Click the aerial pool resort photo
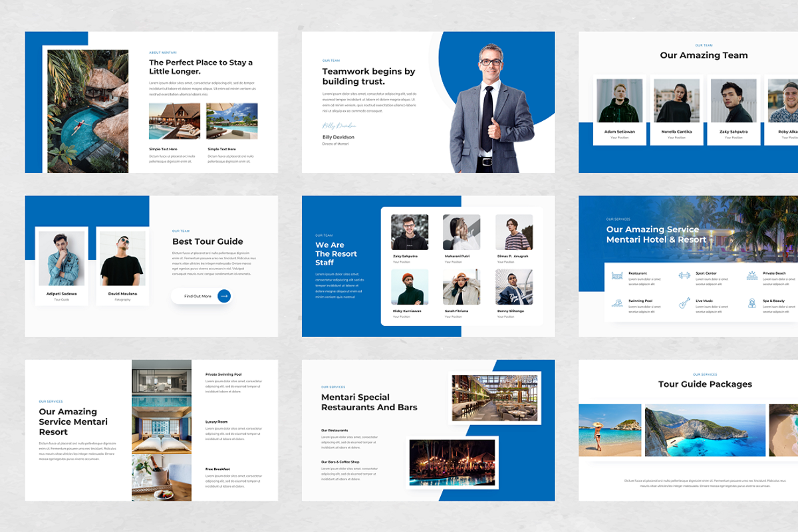The width and height of the screenshot is (798, 532). click(x=88, y=111)
